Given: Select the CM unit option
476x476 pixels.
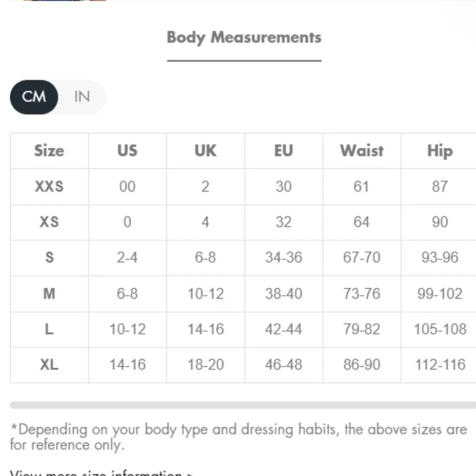Looking at the screenshot, I should pos(34,97).
